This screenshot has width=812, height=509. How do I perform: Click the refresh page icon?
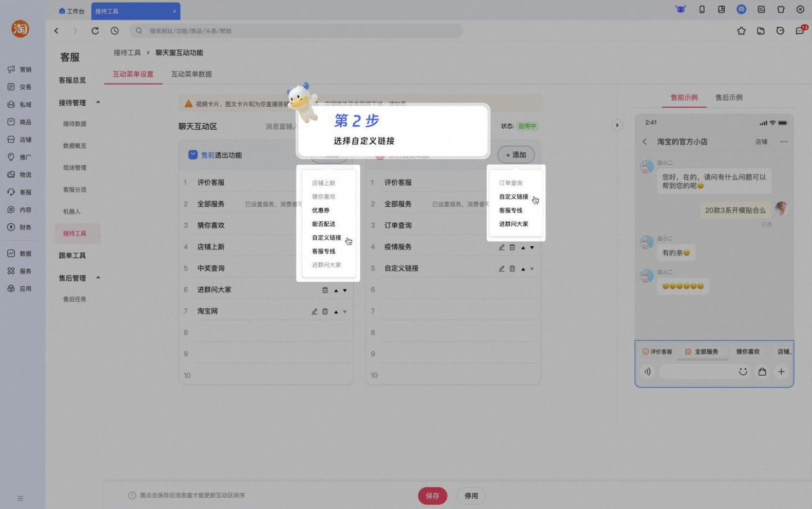pos(95,31)
